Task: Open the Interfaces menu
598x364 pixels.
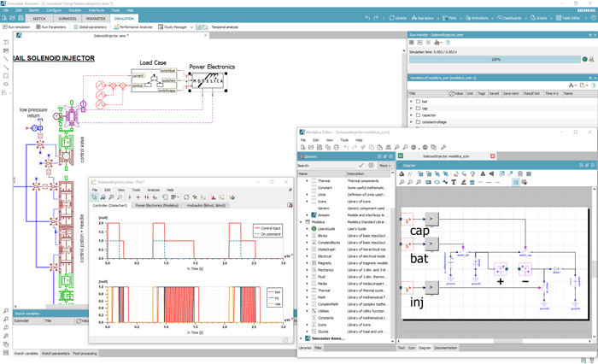Action: [x=96, y=10]
